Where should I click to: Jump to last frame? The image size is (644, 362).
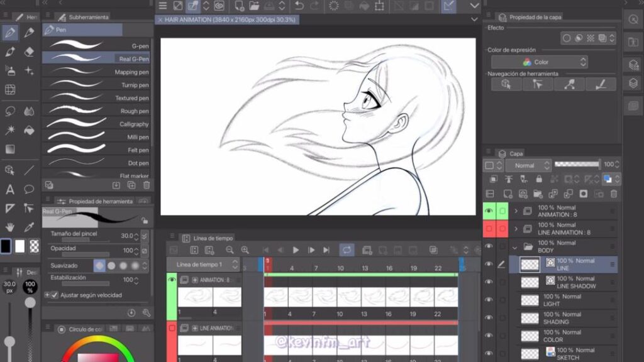[326, 250]
